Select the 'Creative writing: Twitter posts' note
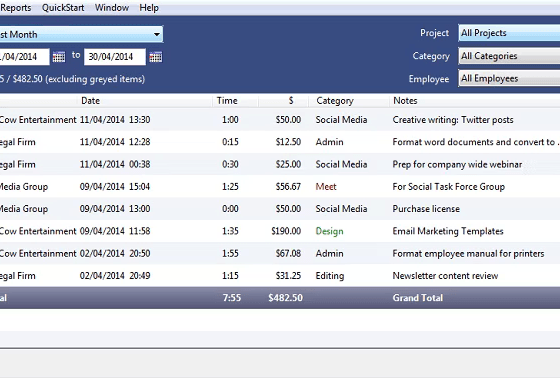560x378 pixels. [453, 120]
